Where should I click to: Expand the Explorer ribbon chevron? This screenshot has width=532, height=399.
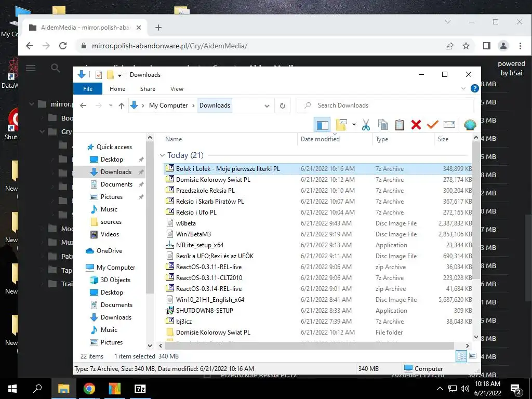463,88
